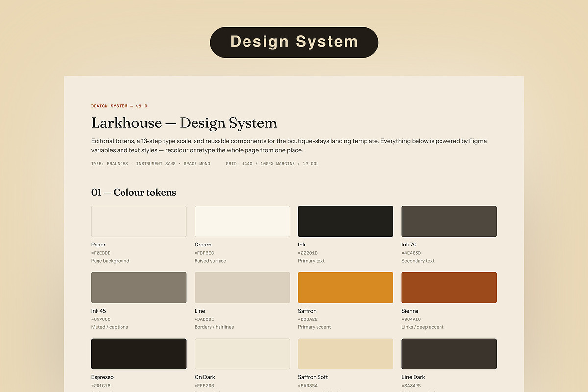Click the 'Primary accent' caption

click(x=315, y=327)
